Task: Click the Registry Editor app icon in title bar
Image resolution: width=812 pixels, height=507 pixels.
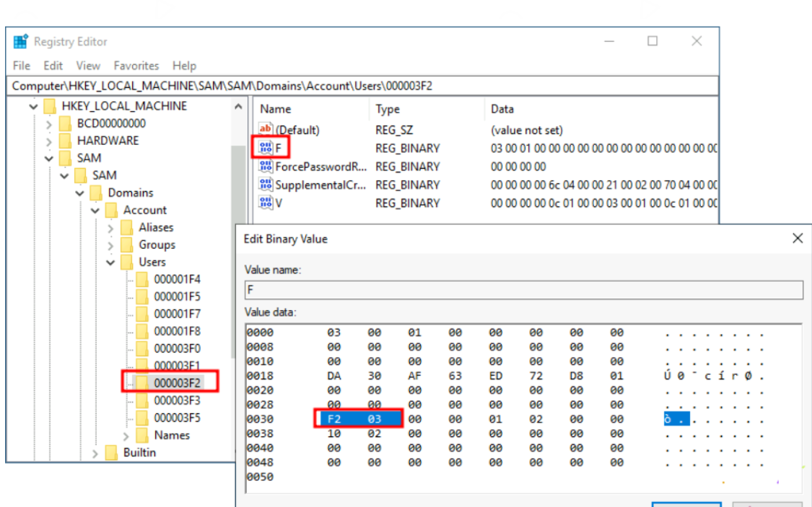Action: click(x=21, y=41)
